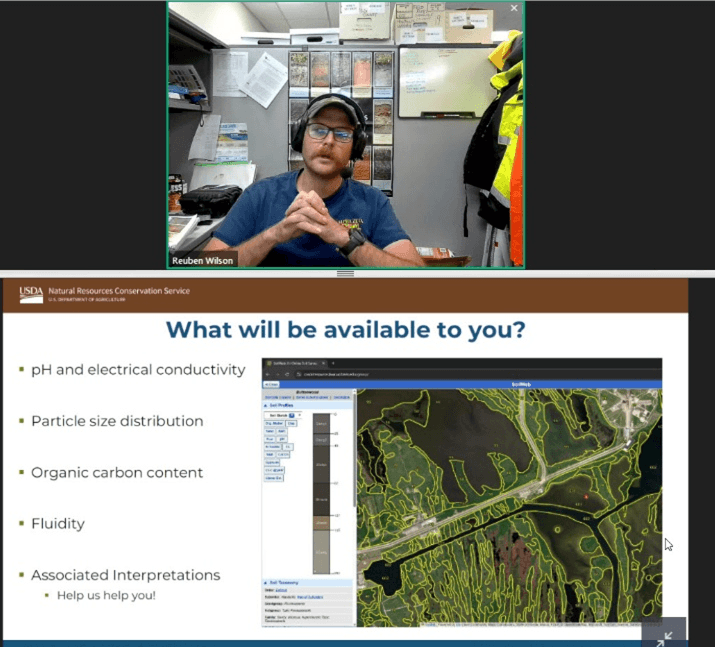Close the SoilWeb browser tab

click(x=321, y=363)
